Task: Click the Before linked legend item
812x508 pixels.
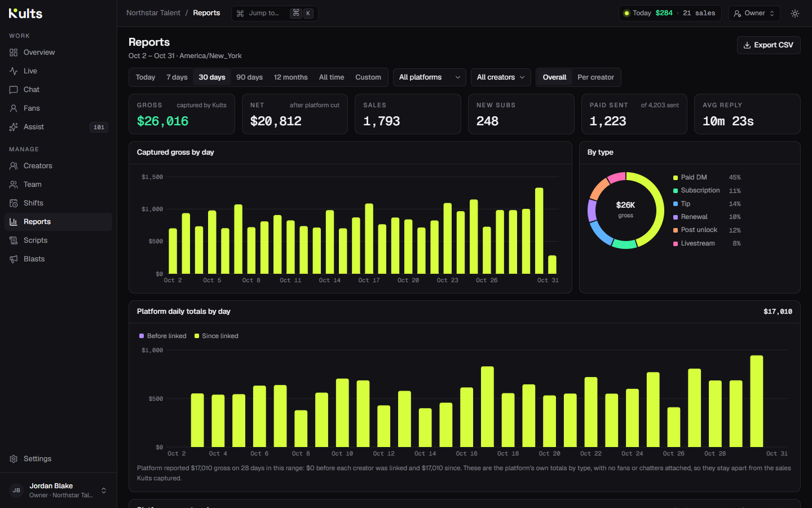Action: point(163,336)
